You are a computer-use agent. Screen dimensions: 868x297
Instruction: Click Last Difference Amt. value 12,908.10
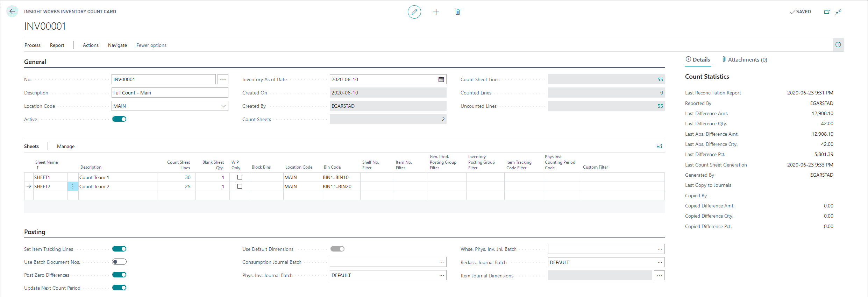coord(822,113)
